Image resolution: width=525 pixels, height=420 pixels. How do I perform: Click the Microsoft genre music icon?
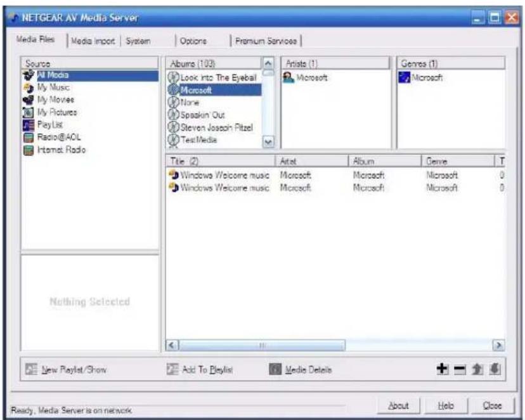[404, 77]
